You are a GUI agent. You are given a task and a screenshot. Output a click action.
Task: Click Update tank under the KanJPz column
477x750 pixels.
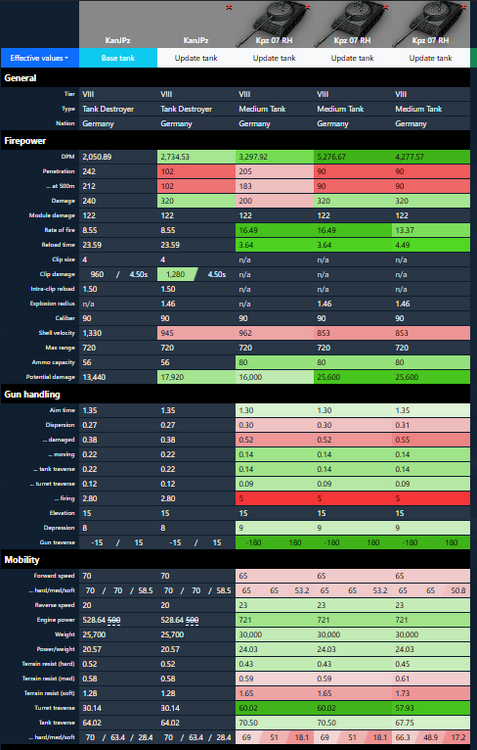pyautogui.click(x=196, y=58)
